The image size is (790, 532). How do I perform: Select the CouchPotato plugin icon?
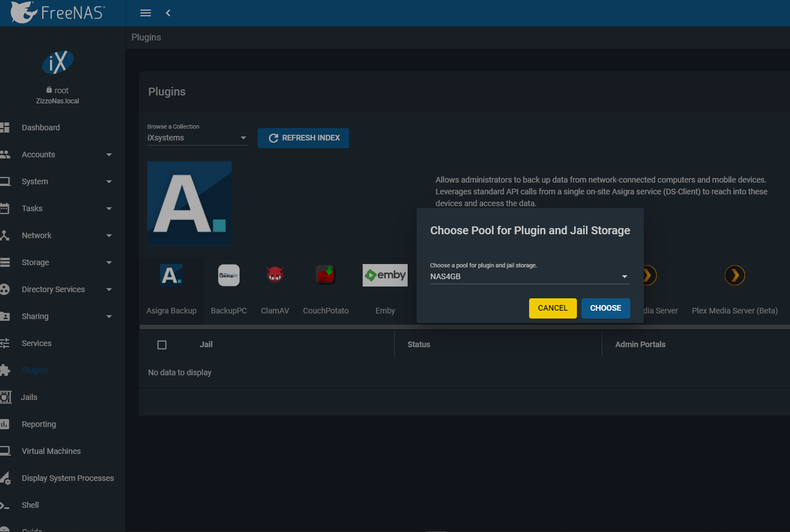pyautogui.click(x=326, y=275)
